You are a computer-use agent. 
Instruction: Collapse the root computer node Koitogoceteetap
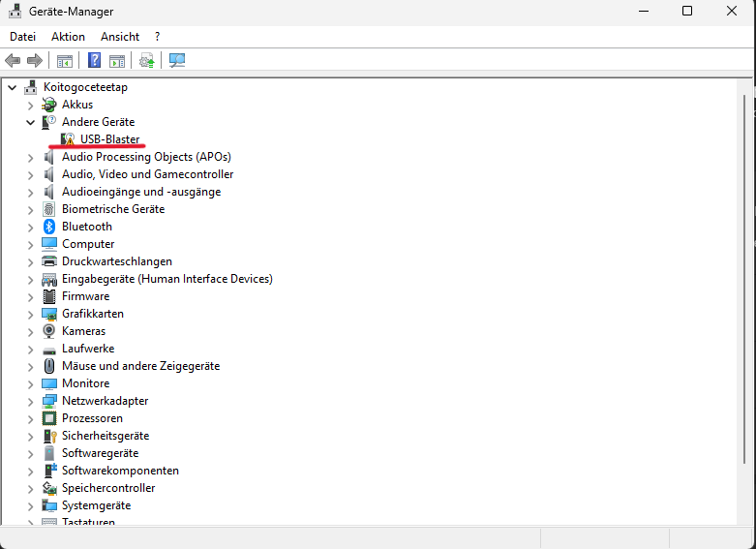coord(13,87)
